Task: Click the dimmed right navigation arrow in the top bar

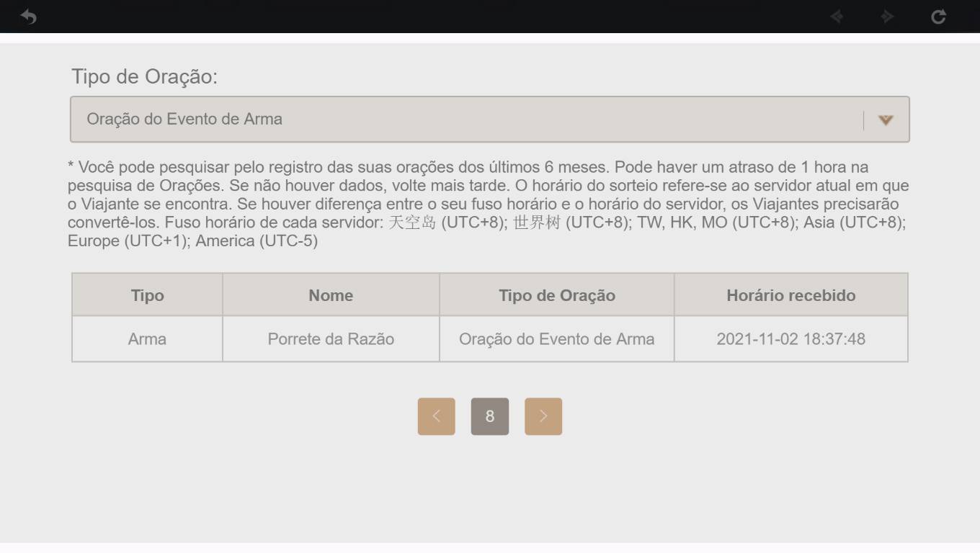Action: pyautogui.click(x=887, y=16)
